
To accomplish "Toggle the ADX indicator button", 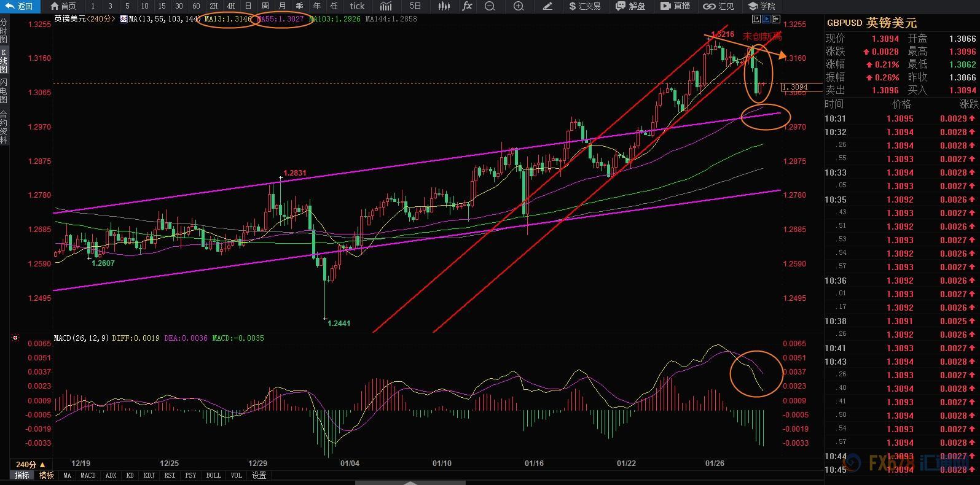I will [x=111, y=475].
